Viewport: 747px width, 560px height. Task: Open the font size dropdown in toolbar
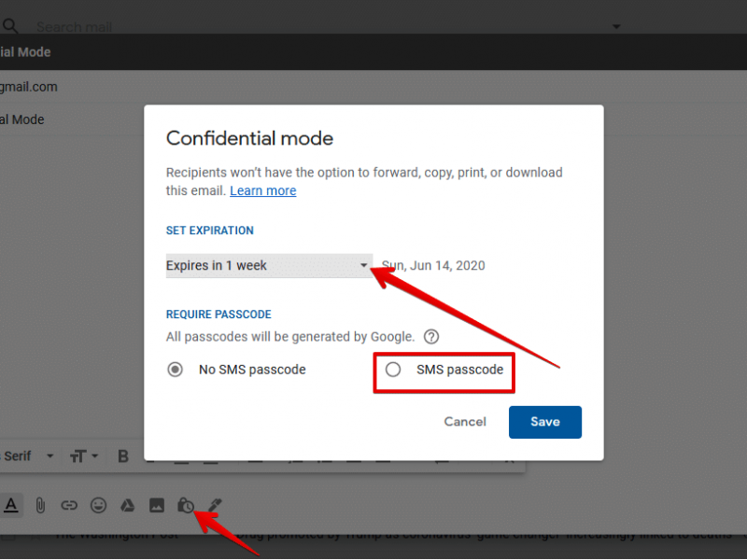83,456
